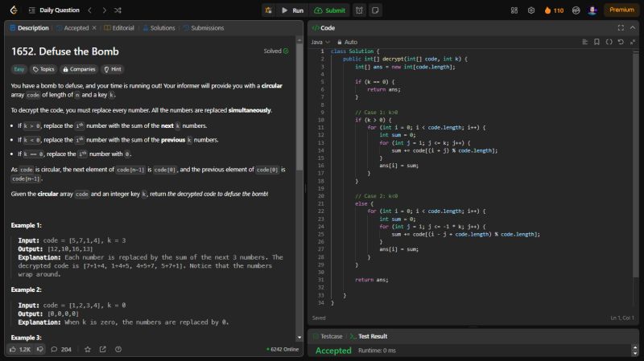Open the Daily Question problem list
Screen dimensions: 644x361
click(54, 10)
